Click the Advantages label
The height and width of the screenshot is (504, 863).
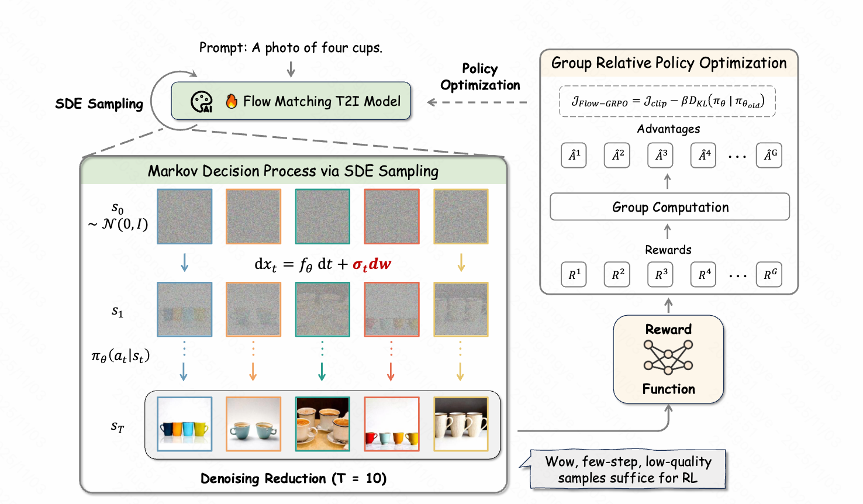[x=668, y=129]
